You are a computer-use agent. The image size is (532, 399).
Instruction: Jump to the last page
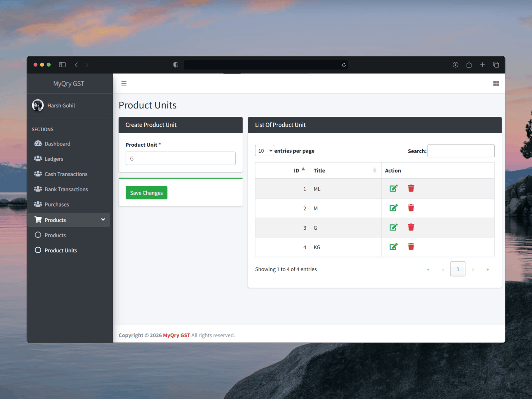tap(487, 269)
